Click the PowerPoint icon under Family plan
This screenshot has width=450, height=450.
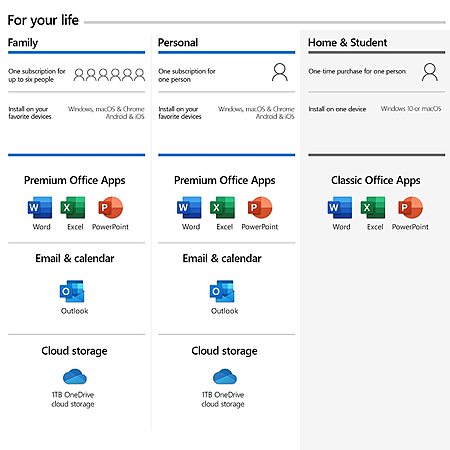pos(110,207)
